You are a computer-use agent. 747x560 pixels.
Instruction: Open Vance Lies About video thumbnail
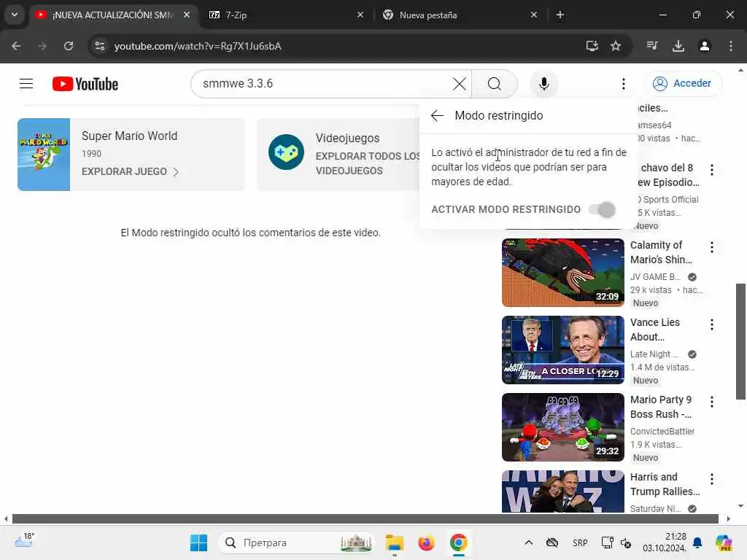point(562,349)
